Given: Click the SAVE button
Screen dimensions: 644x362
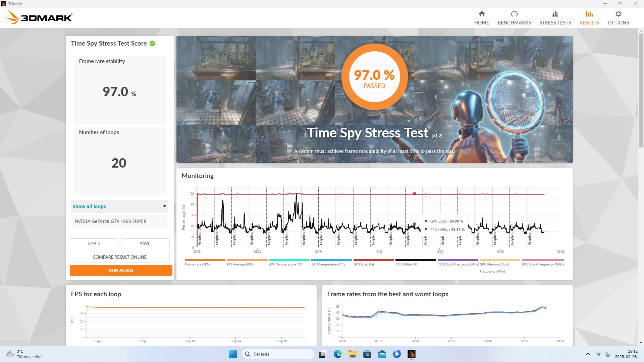Looking at the screenshot, I should pyautogui.click(x=145, y=244).
